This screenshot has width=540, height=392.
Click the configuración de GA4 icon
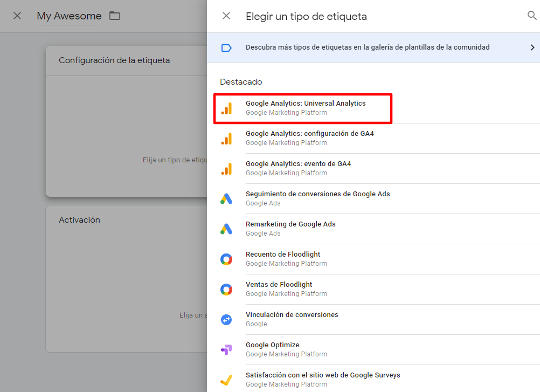pyautogui.click(x=226, y=139)
